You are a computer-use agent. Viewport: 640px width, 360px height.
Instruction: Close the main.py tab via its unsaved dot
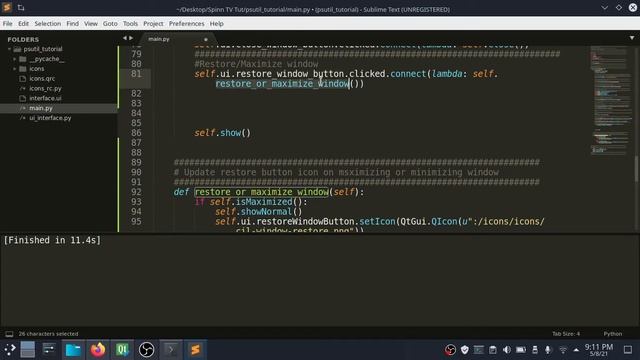pos(206,40)
